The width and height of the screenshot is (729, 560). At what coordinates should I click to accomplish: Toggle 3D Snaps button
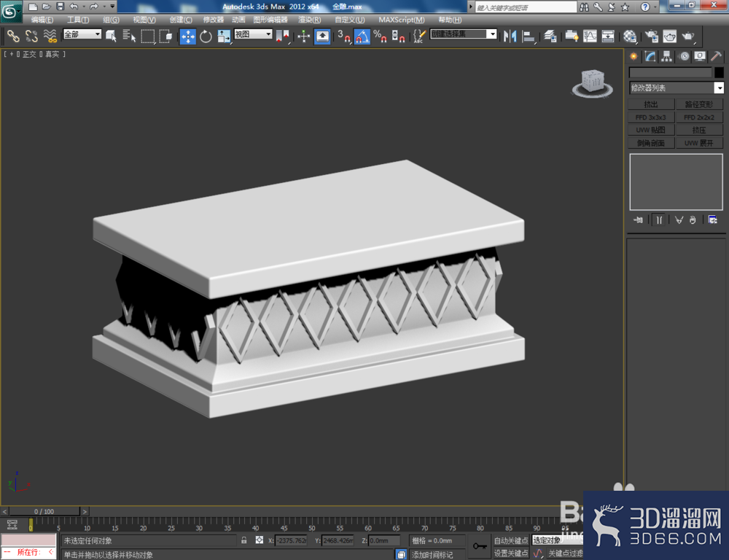pyautogui.click(x=343, y=36)
